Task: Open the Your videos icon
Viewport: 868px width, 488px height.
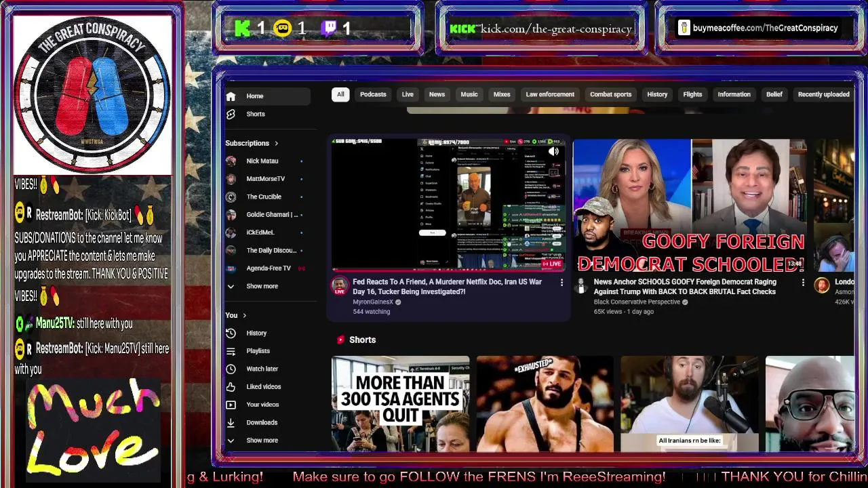Action: point(231,405)
